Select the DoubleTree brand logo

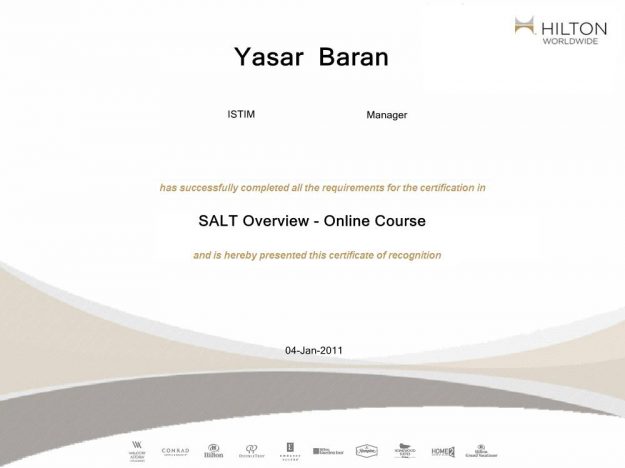coord(252,450)
